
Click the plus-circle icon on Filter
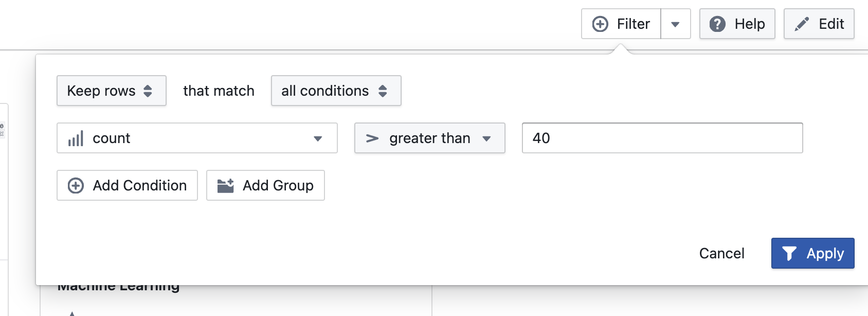coord(600,24)
